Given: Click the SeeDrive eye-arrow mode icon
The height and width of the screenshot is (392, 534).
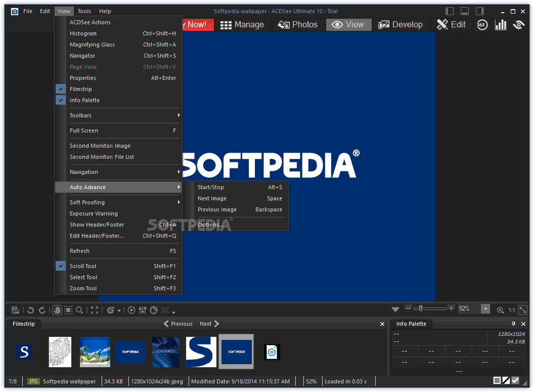Looking at the screenshot, I should 519,24.
